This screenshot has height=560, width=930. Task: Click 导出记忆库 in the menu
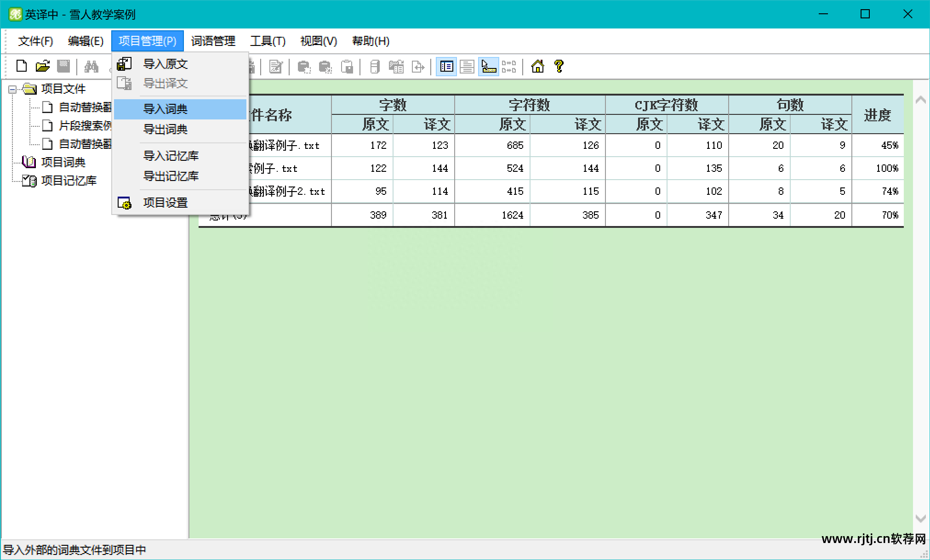171,176
